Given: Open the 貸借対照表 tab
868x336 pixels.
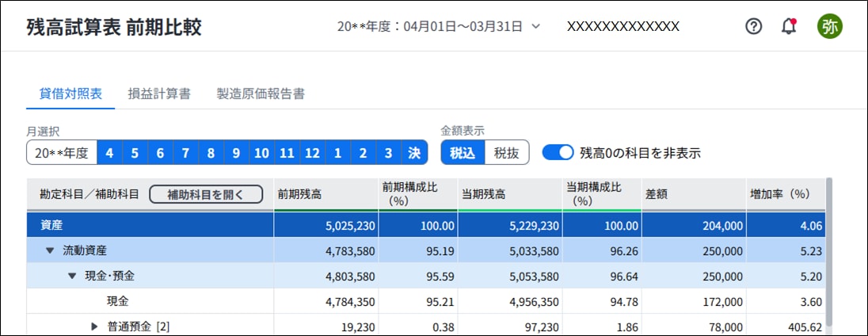Looking at the screenshot, I should 71,94.
